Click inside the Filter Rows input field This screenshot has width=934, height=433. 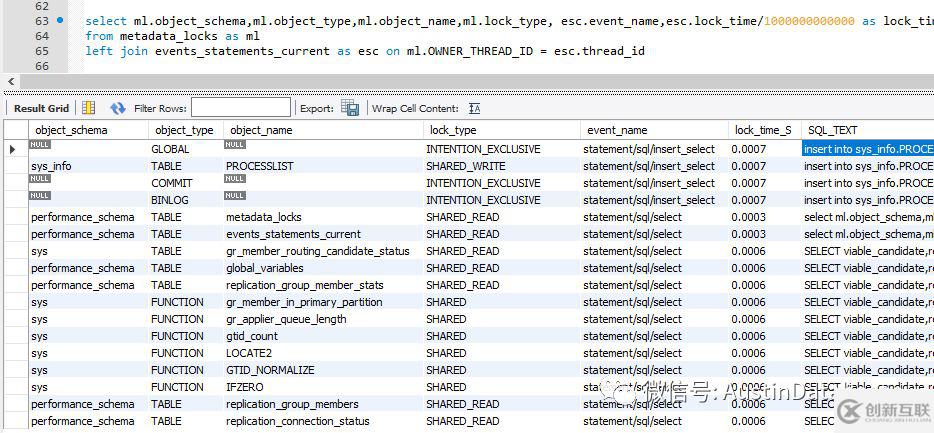tap(241, 108)
